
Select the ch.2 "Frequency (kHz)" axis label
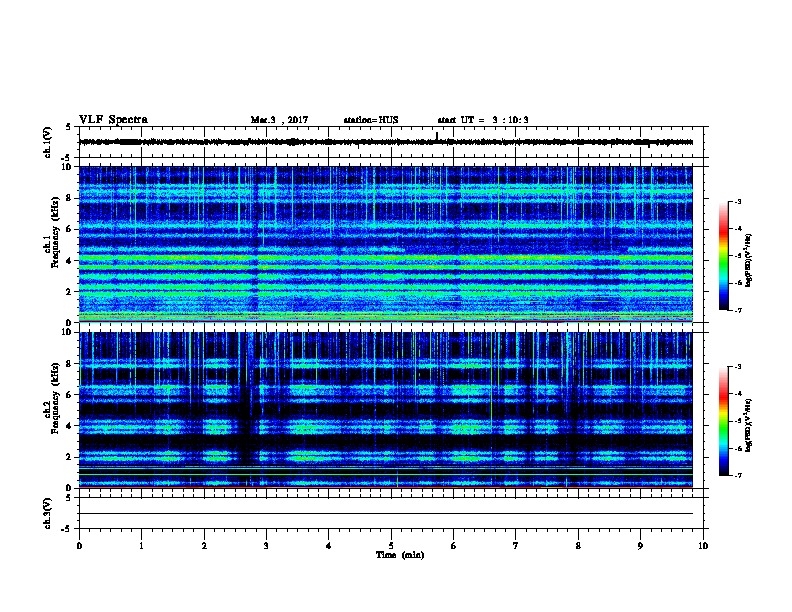tap(56, 398)
